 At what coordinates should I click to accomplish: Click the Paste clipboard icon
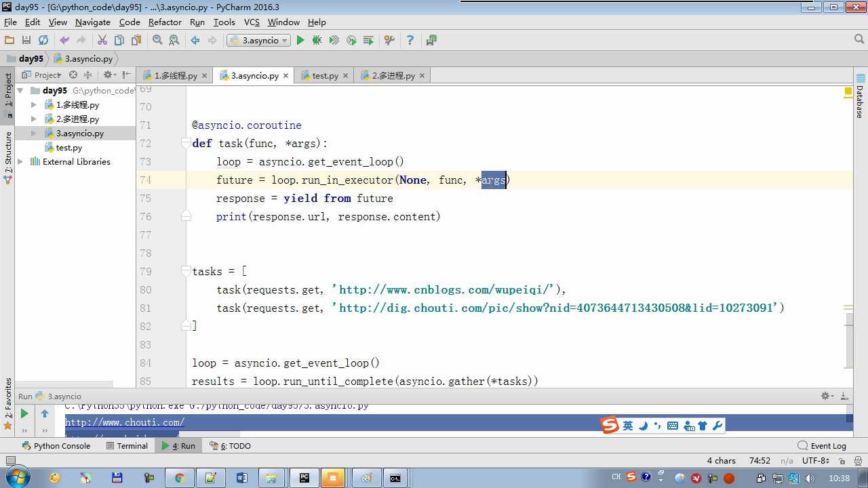coord(136,41)
